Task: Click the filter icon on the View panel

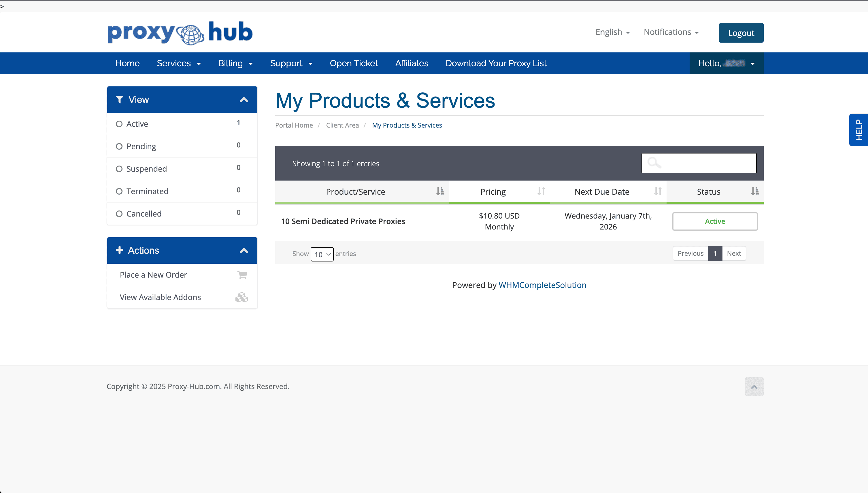Action: (x=120, y=99)
